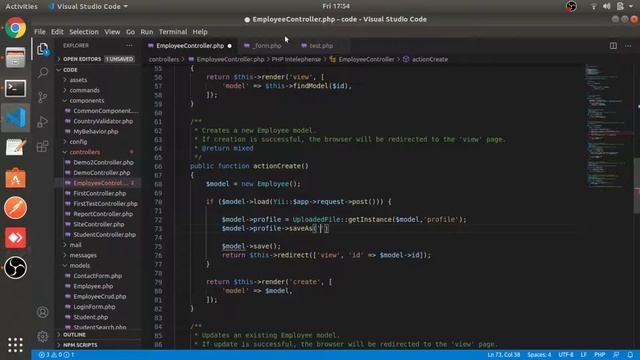Open the Source Control view icon
The height and width of the screenshot is (360, 640).
[x=43, y=97]
